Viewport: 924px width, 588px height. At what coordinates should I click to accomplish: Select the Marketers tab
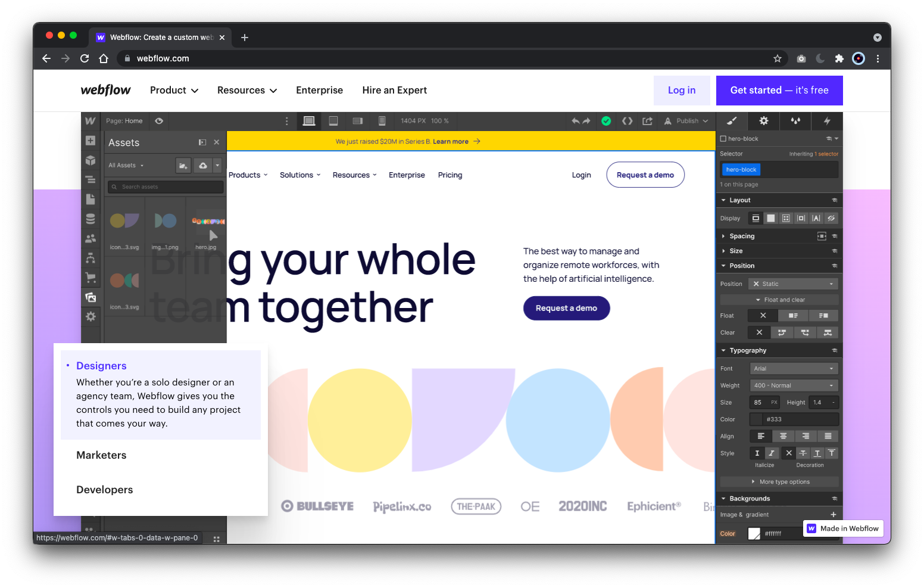tap(101, 455)
